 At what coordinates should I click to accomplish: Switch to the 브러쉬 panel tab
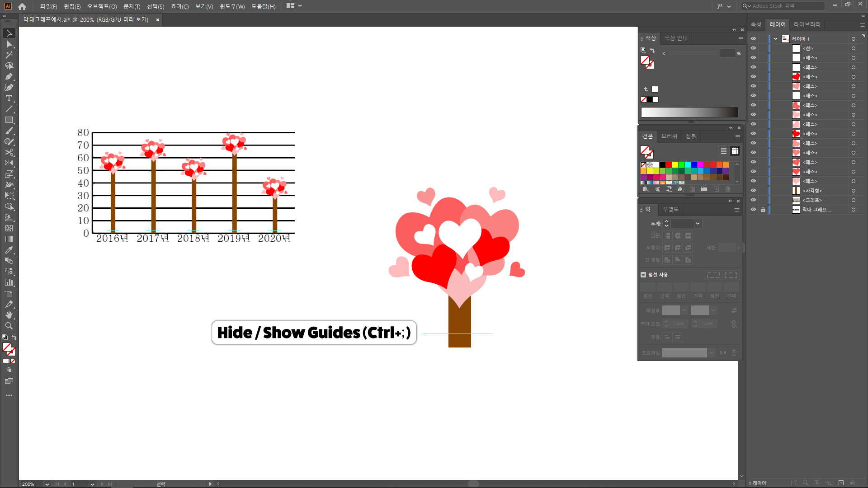(x=669, y=136)
